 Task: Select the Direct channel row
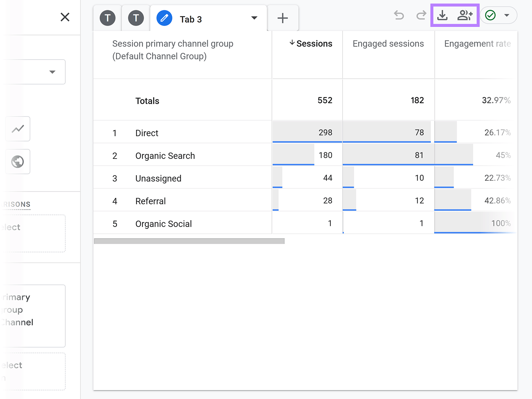click(147, 133)
